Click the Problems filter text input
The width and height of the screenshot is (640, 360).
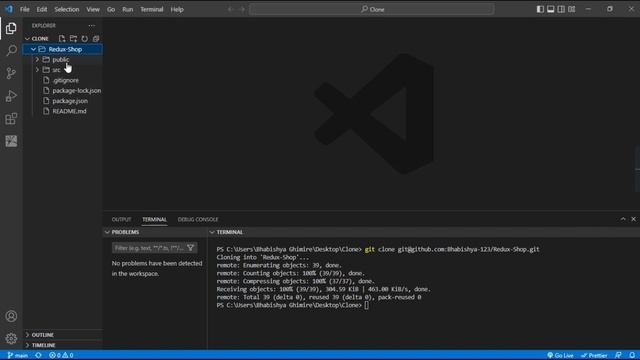[x=149, y=248]
